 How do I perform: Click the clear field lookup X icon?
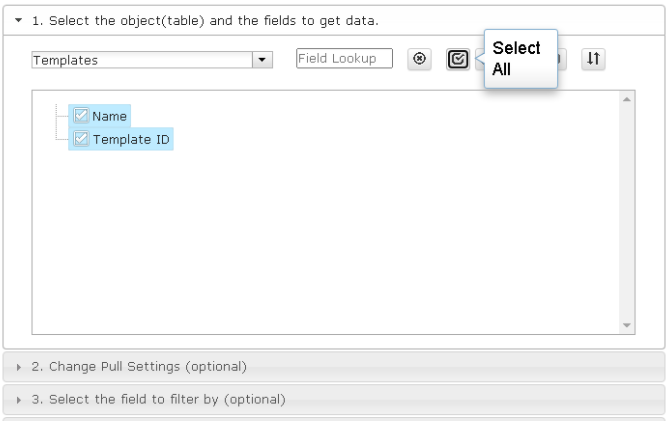419,59
